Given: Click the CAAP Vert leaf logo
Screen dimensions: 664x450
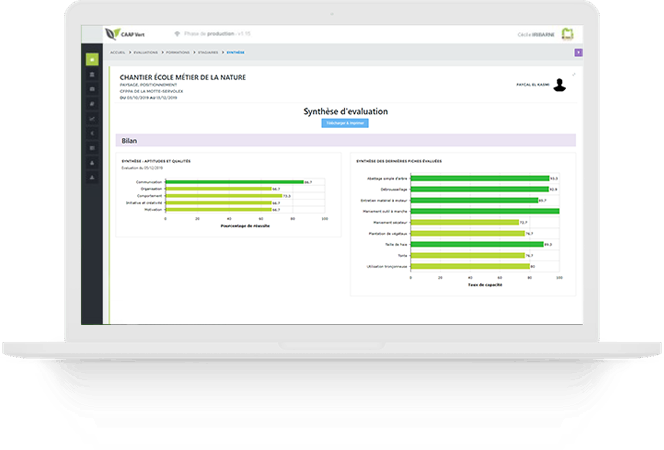Looking at the screenshot, I should pyautogui.click(x=124, y=34).
